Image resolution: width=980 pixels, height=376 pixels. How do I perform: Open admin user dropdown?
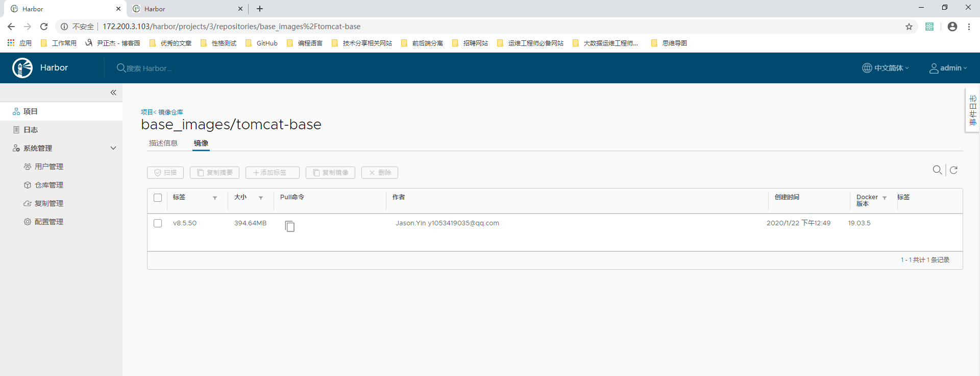coord(948,68)
